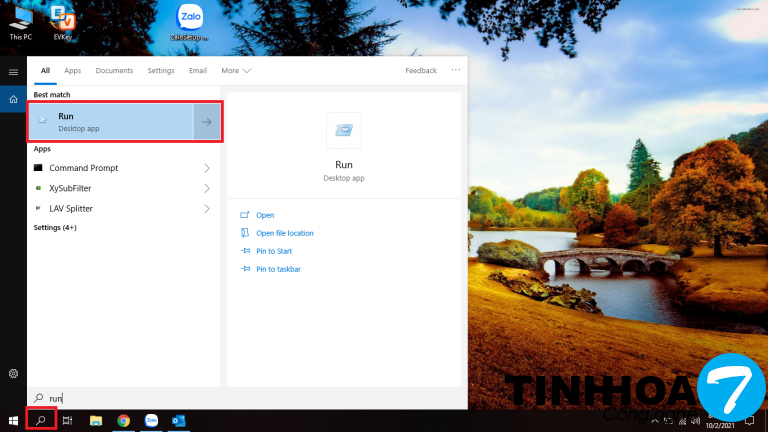This screenshot has width=768, height=432.
Task: Open search settings gear in sidebar
Action: pos(13,373)
